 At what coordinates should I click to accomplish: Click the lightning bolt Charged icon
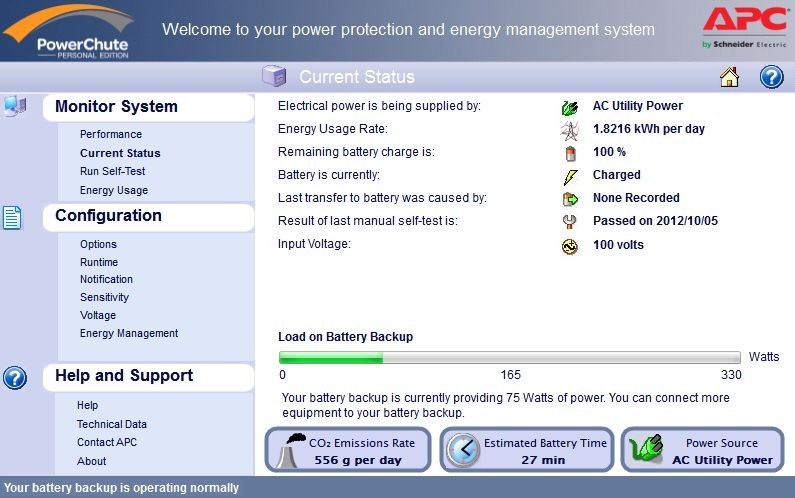coord(570,177)
